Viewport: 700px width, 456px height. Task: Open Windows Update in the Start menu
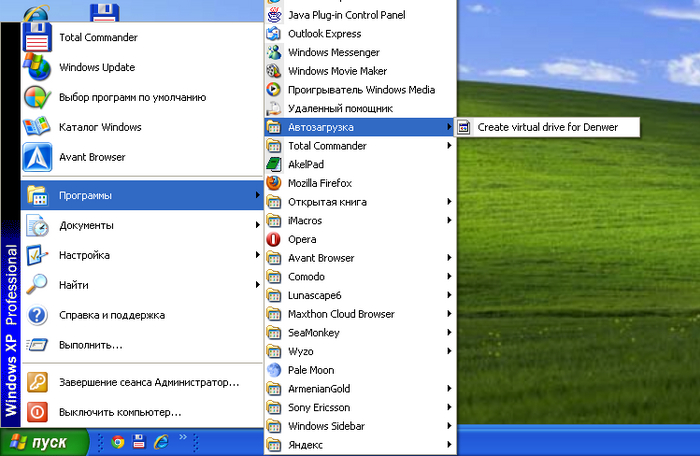[96, 67]
